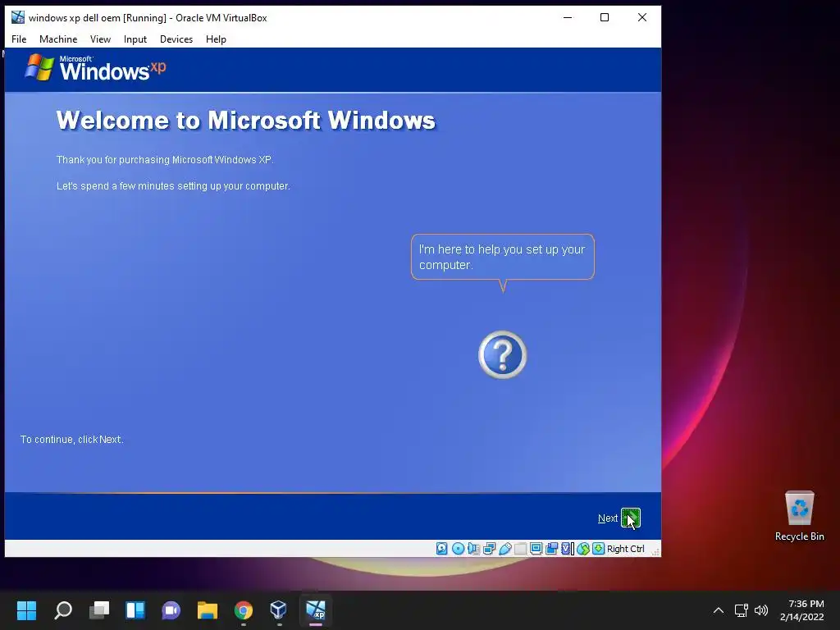Screen dimensions: 840x630
Task: Minimize the VirtualBox window
Action: pyautogui.click(x=568, y=17)
